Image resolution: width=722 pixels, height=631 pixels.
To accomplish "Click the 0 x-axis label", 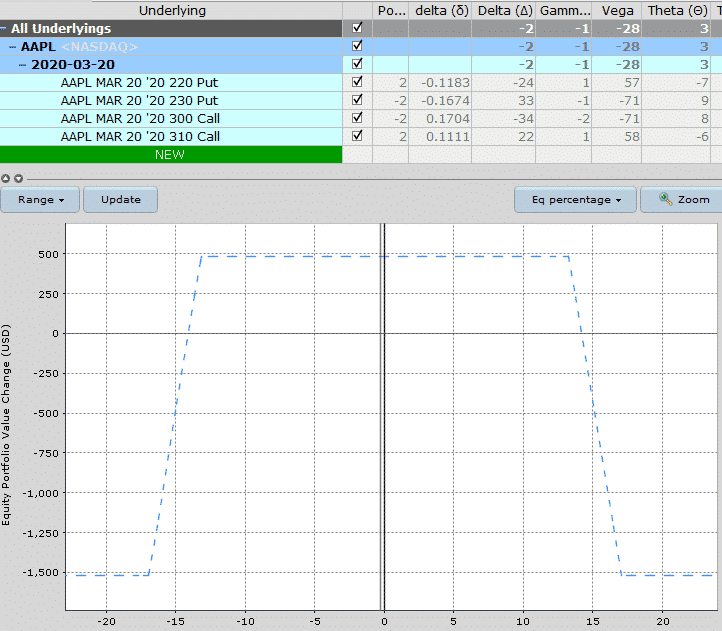I will [x=384, y=622].
